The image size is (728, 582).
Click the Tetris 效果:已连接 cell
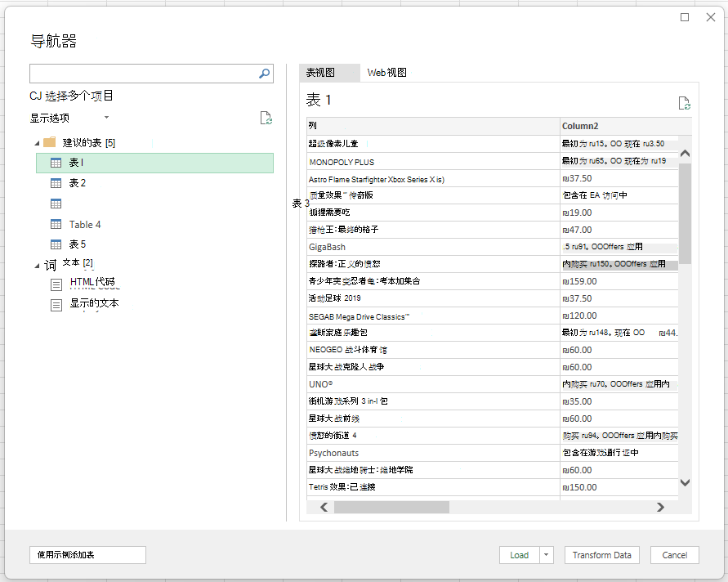coord(433,487)
